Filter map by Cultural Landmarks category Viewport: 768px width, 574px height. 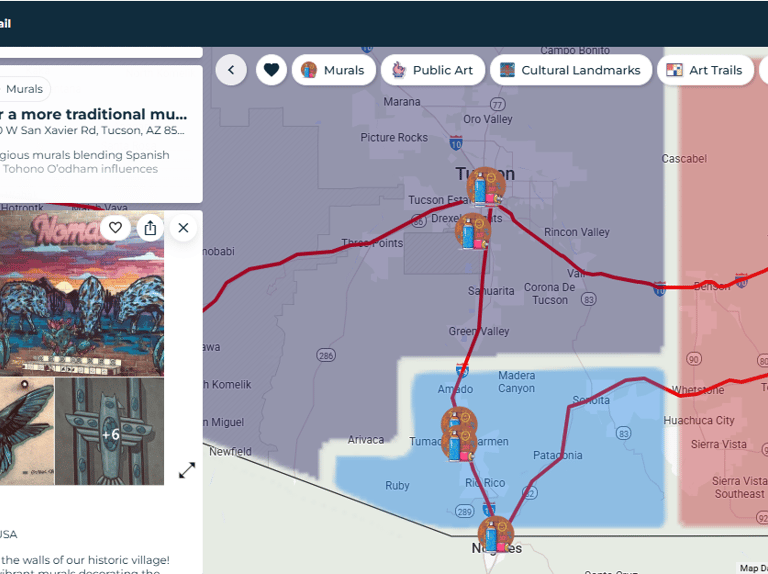pos(571,70)
